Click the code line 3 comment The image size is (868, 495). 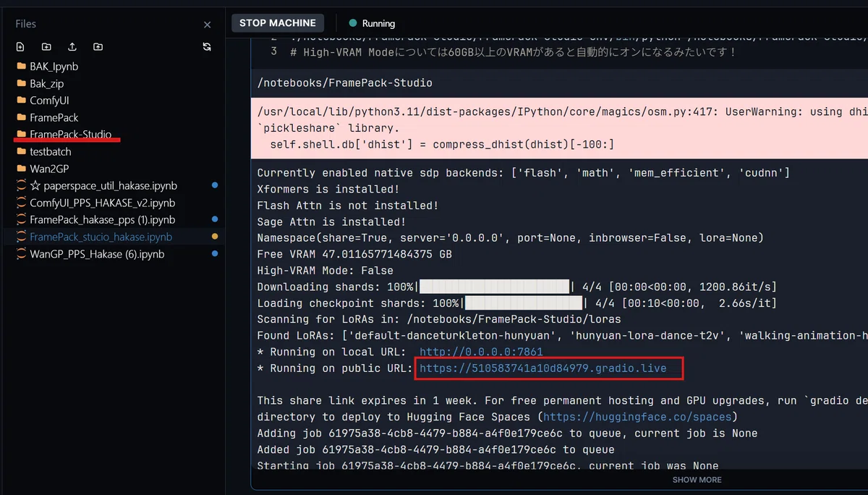(x=513, y=52)
